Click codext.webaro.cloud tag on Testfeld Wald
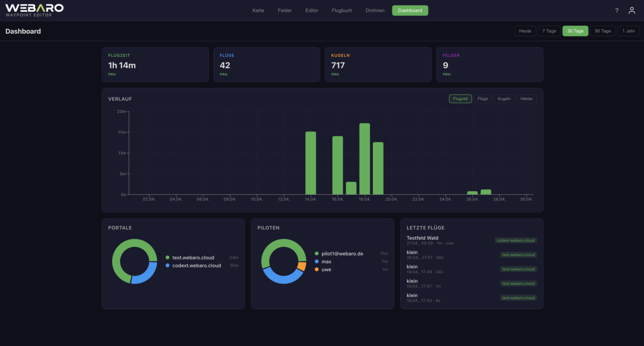Screen dimensions: 644x346 [x=516, y=241]
